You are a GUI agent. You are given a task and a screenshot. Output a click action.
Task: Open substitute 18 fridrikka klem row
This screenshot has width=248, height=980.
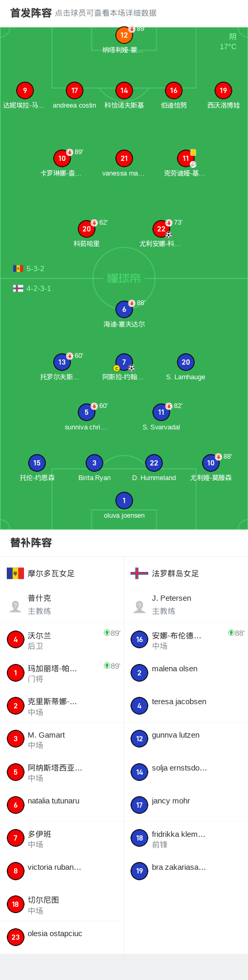[x=186, y=838]
